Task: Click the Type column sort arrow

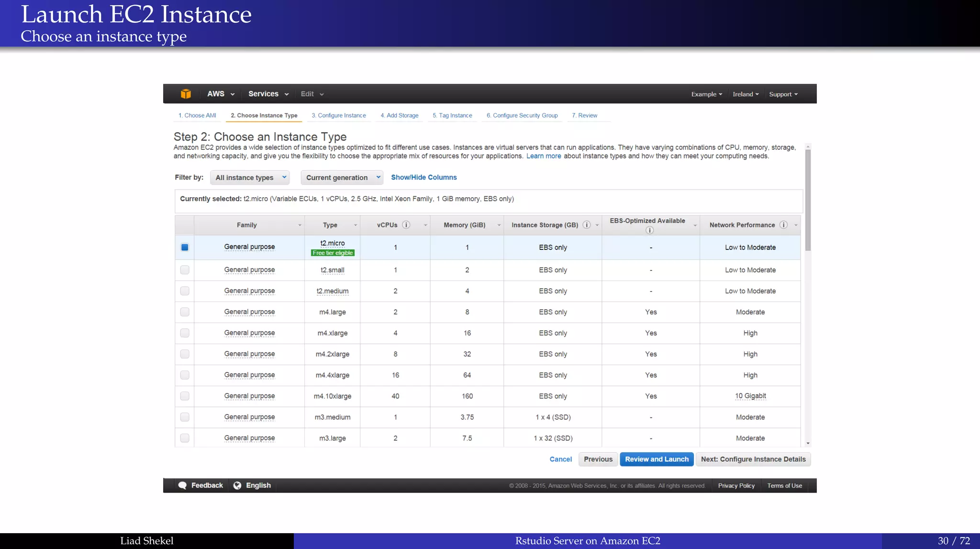Action: pyautogui.click(x=356, y=225)
